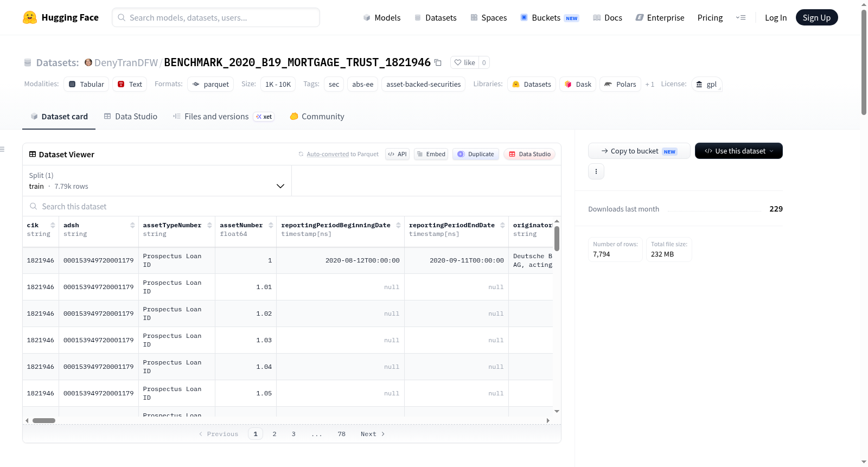The image size is (868, 467).
Task: Focus the main search models field
Action: tap(216, 17)
